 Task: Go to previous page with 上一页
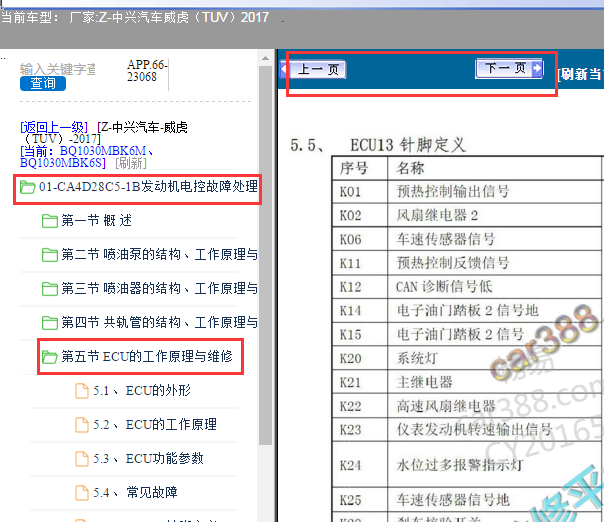pos(314,69)
